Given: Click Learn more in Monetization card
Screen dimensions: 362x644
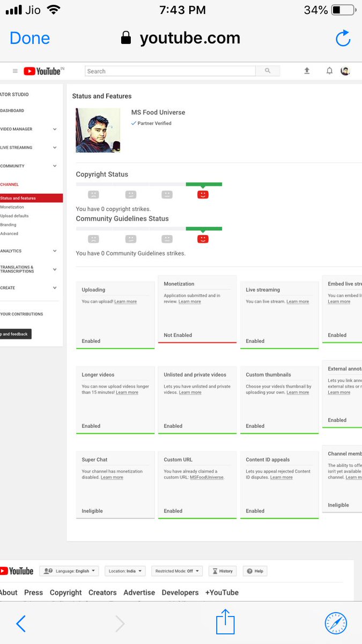Looking at the screenshot, I should pyautogui.click(x=190, y=302).
